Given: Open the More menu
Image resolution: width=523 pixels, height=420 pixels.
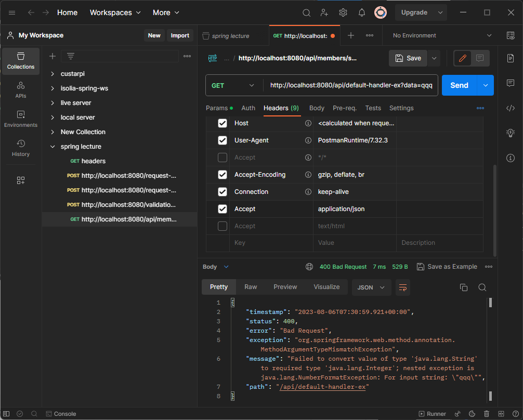Looking at the screenshot, I should pos(166,12).
